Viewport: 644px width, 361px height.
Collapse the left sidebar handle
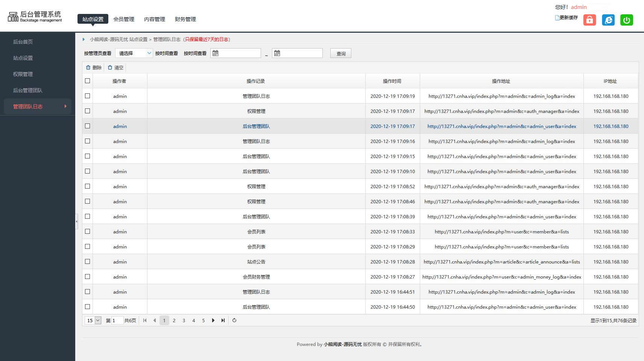click(77, 221)
